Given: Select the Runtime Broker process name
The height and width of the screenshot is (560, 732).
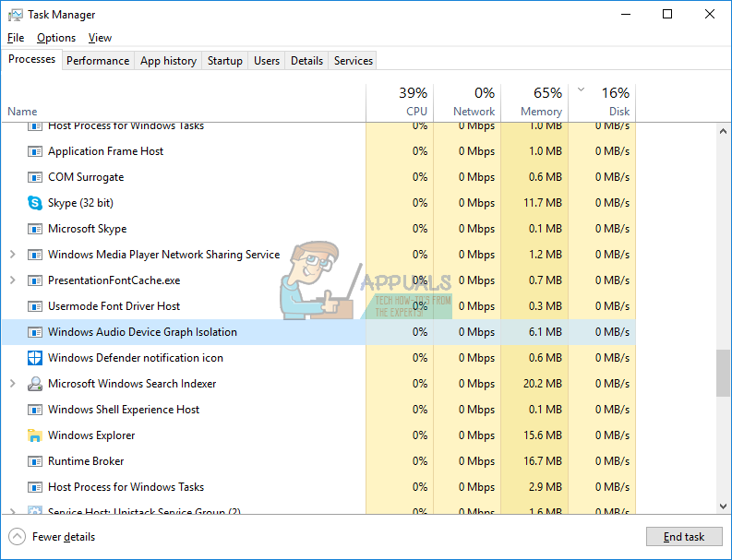Looking at the screenshot, I should click(x=86, y=461).
